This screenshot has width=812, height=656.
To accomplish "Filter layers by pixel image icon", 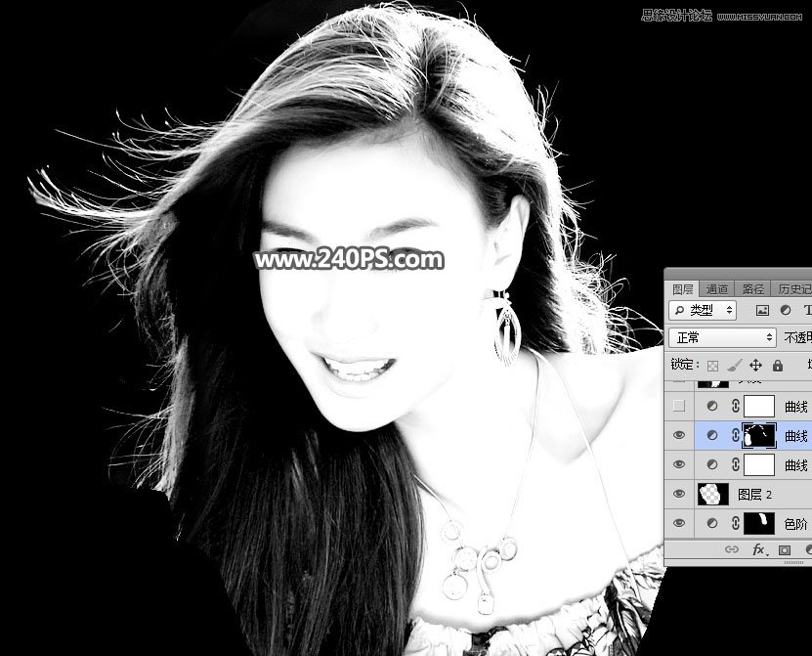I will pos(762,310).
